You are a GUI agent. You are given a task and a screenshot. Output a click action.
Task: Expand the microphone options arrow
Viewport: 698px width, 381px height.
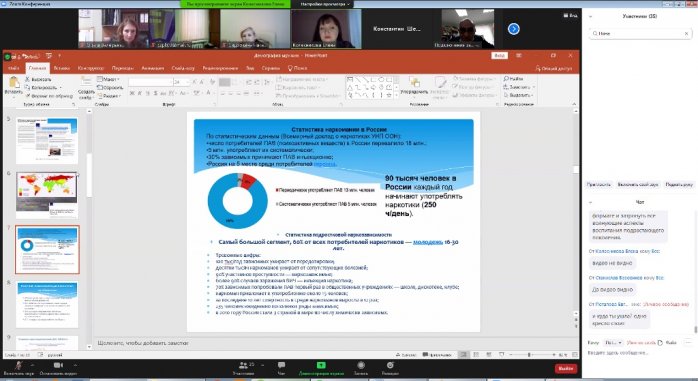tap(32, 365)
